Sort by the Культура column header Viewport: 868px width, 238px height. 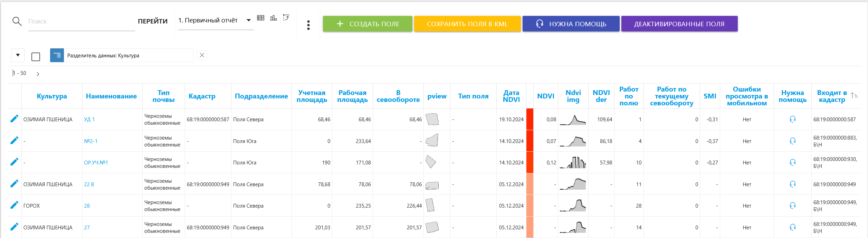[52, 96]
